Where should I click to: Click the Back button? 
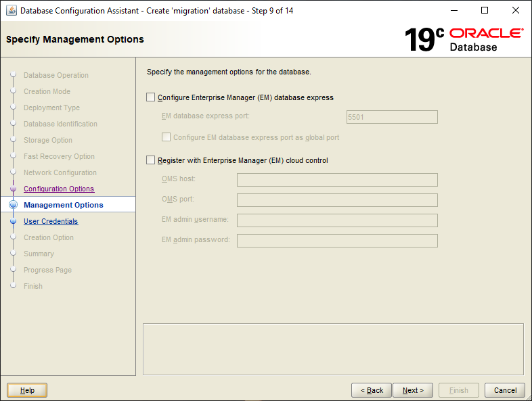pyautogui.click(x=372, y=390)
